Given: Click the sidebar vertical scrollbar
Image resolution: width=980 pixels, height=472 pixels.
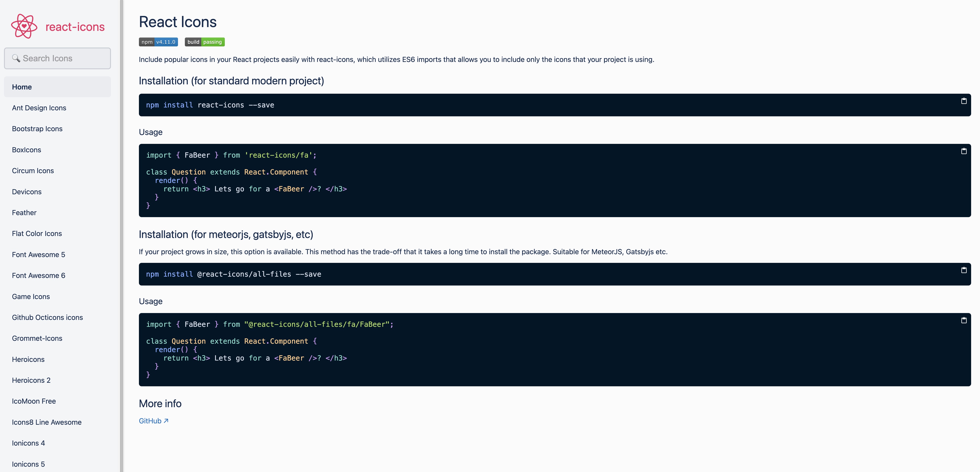Looking at the screenshot, I should pos(121,236).
